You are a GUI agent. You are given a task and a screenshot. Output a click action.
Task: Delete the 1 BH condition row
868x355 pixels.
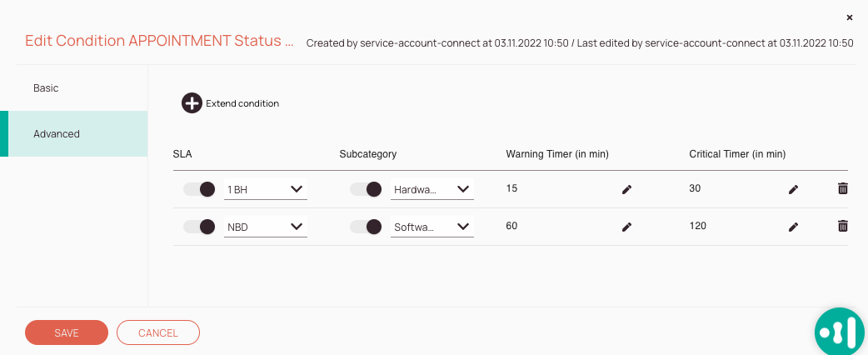click(842, 189)
